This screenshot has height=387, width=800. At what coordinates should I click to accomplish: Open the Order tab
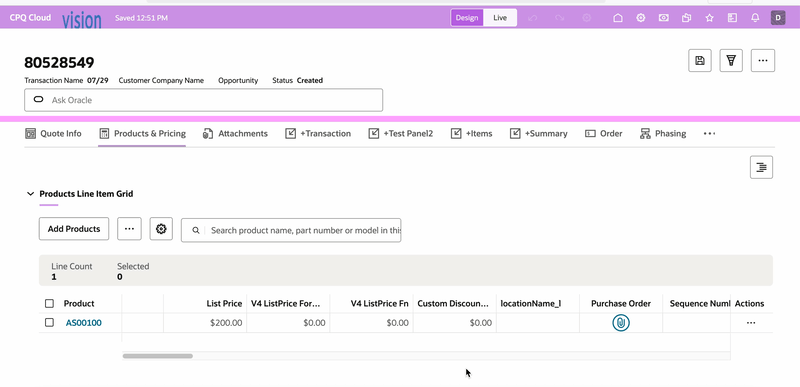point(604,134)
